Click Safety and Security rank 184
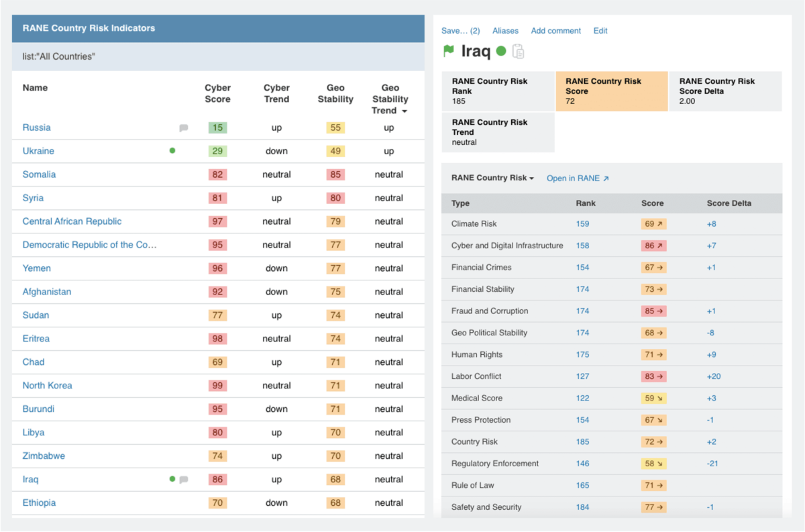The width and height of the screenshot is (805, 532). point(582,507)
